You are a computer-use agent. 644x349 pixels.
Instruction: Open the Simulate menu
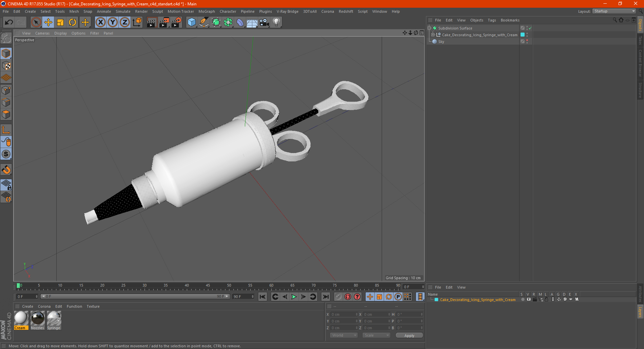click(x=123, y=11)
